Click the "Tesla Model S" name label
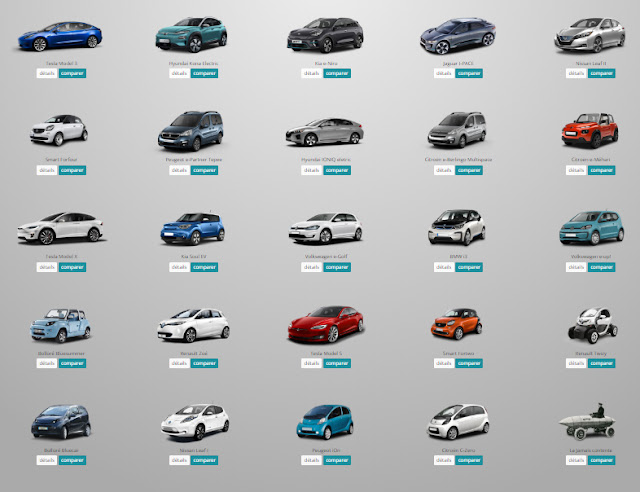Image resolution: width=640 pixels, height=492 pixels. (326, 353)
